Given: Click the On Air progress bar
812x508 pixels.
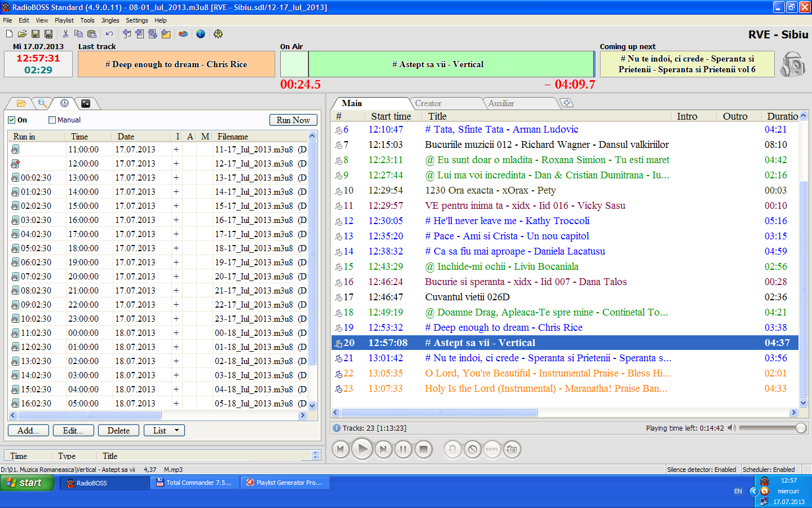Looking at the screenshot, I should coord(437,64).
